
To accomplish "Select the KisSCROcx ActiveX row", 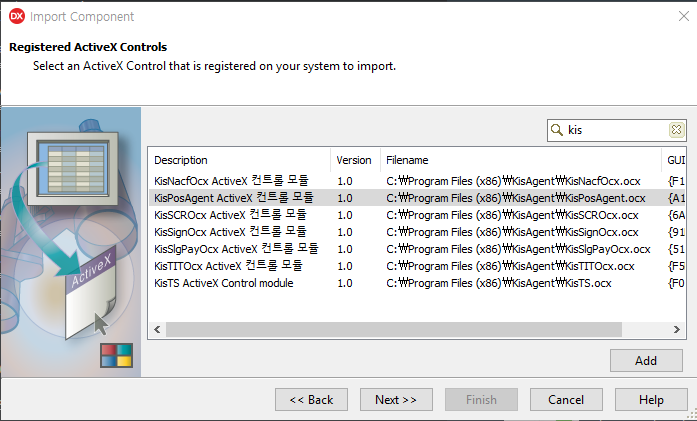I will tap(417, 215).
